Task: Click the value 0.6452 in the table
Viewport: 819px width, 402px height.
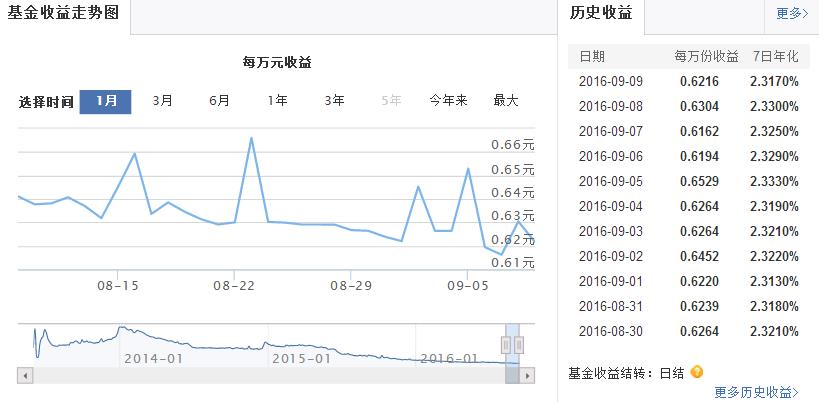Action: [699, 256]
